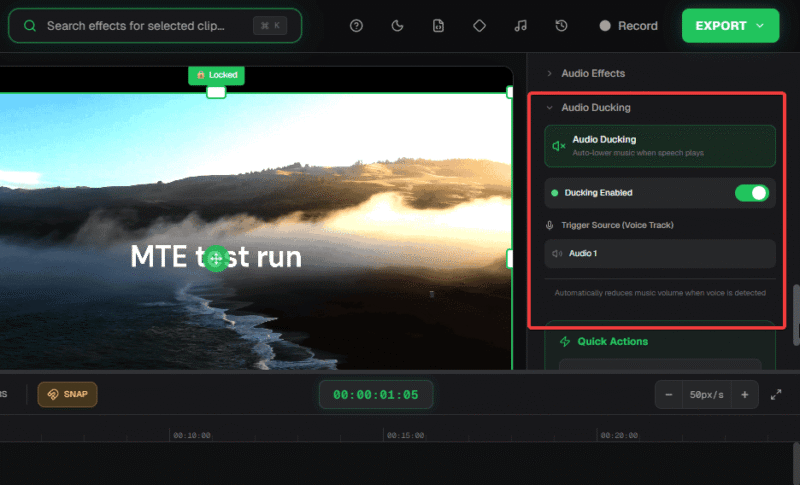This screenshot has height=485, width=800.
Task: Click the timecode display 00:00:01:05
Action: (x=376, y=395)
